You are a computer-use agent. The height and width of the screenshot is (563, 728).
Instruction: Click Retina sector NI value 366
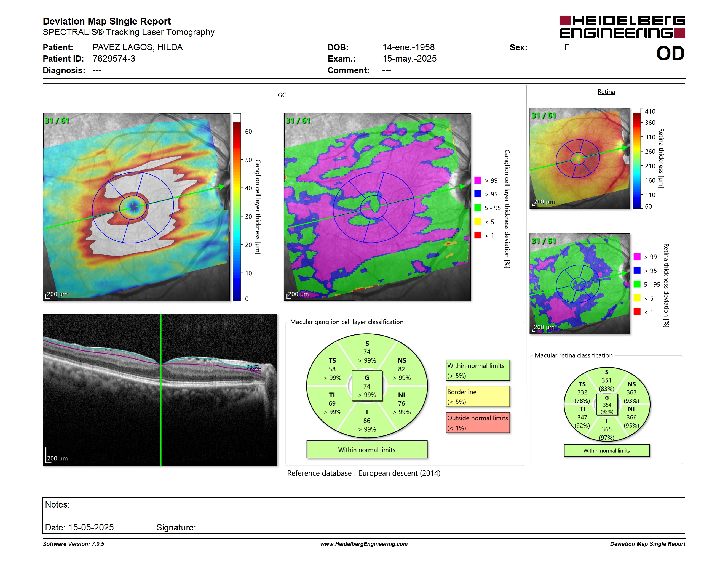pos(631,417)
